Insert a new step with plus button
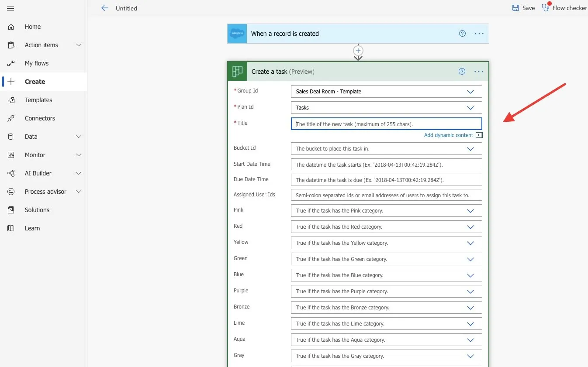Viewport: 588px width, 367px height. point(358,51)
